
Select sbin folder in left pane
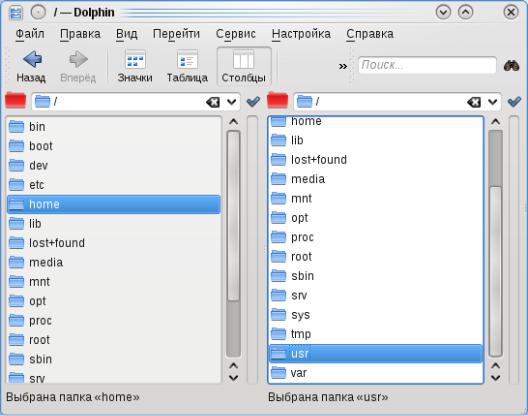[x=114, y=359]
